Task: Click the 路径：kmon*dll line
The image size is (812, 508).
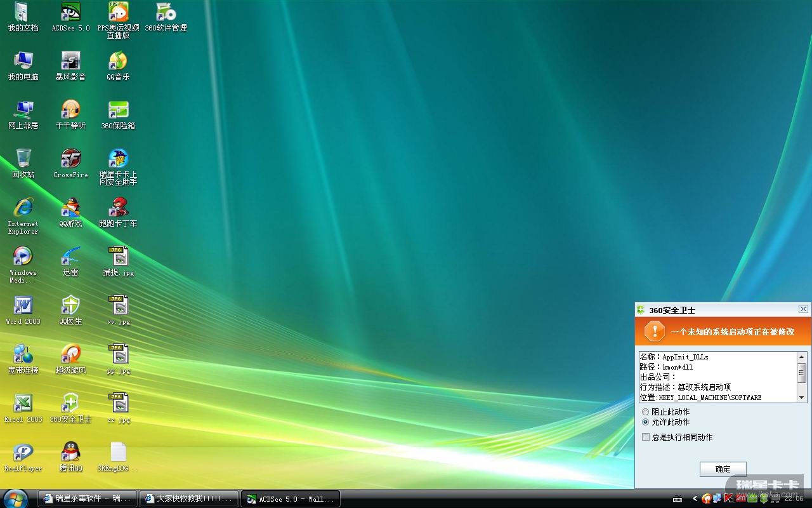Action: [666, 367]
